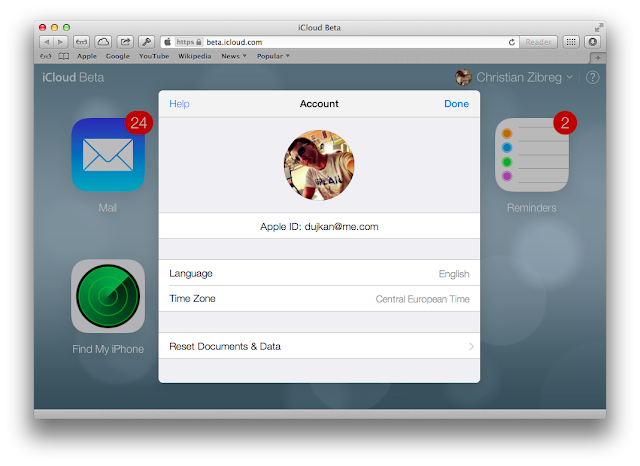Close the Safari window with red button

42,27
